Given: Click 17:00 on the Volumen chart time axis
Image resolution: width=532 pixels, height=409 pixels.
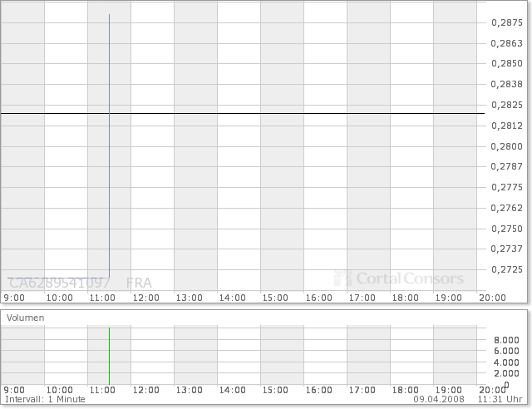Looking at the screenshot, I should click(362, 390).
